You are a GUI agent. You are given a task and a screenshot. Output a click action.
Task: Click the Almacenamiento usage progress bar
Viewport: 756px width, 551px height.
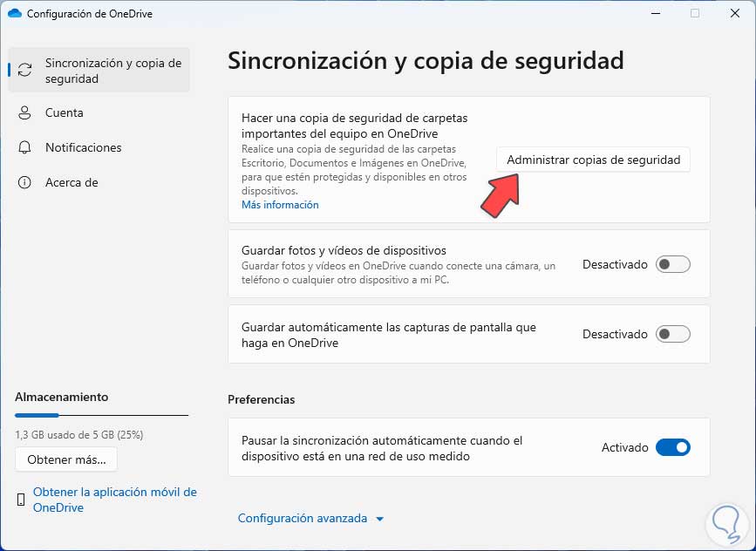pyautogui.click(x=102, y=415)
